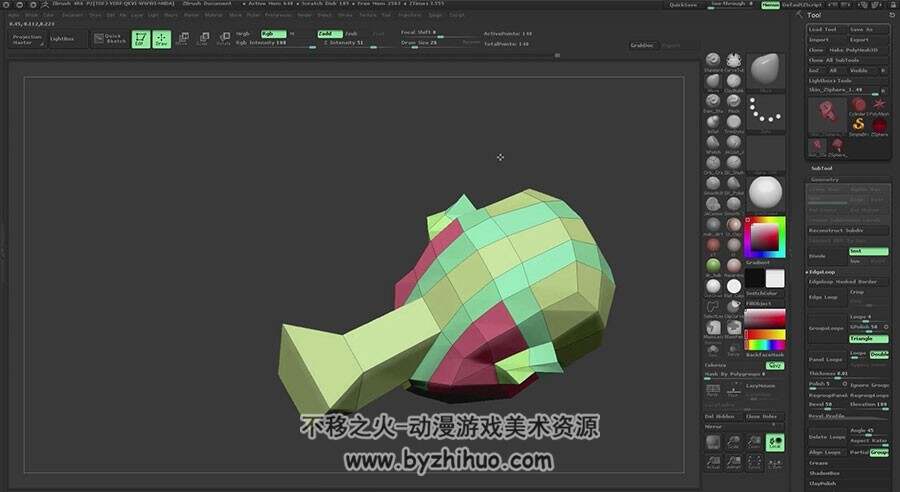Select the ClayBuildup brush icon
The image size is (900, 492).
pyautogui.click(x=734, y=83)
